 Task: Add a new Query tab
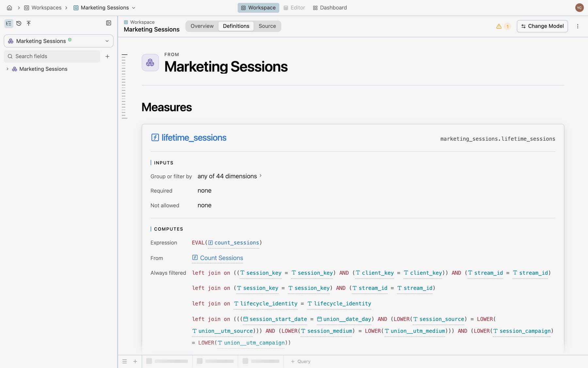click(x=301, y=361)
